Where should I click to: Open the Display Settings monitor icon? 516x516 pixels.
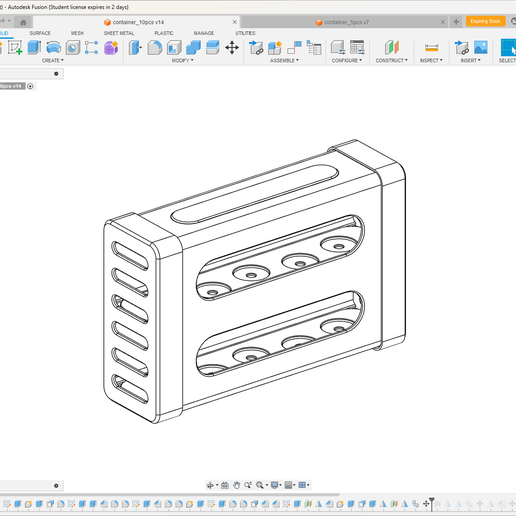click(274, 485)
